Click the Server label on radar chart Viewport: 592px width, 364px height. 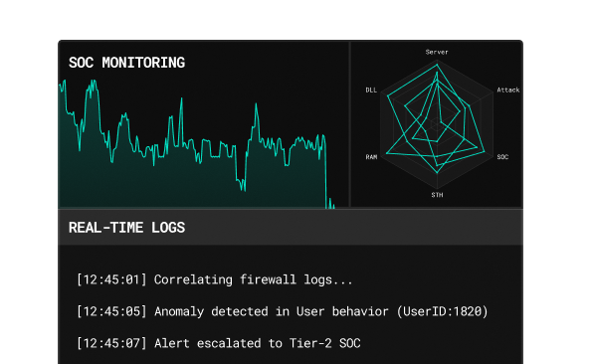[437, 52]
